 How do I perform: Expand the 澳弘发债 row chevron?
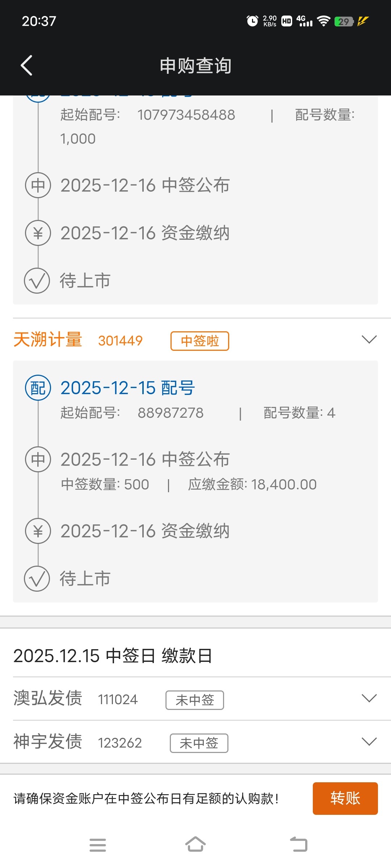point(369,698)
